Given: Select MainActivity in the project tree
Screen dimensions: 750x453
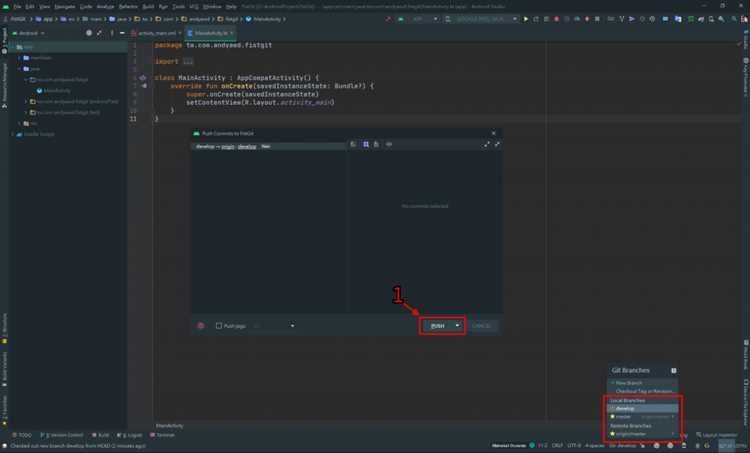Looking at the screenshot, I should (x=56, y=90).
